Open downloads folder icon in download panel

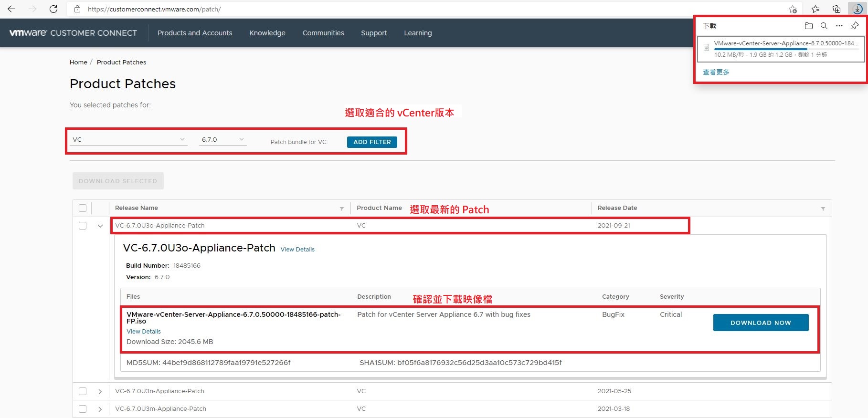point(808,26)
